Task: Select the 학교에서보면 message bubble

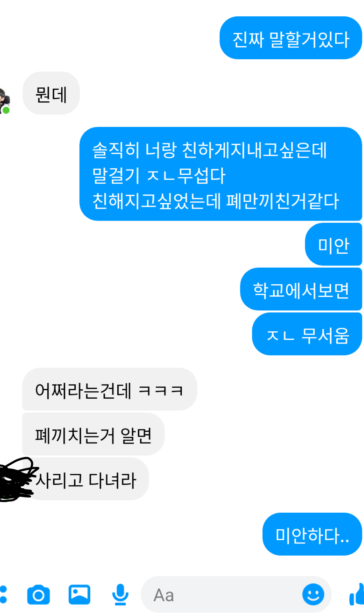Action: coord(301,289)
